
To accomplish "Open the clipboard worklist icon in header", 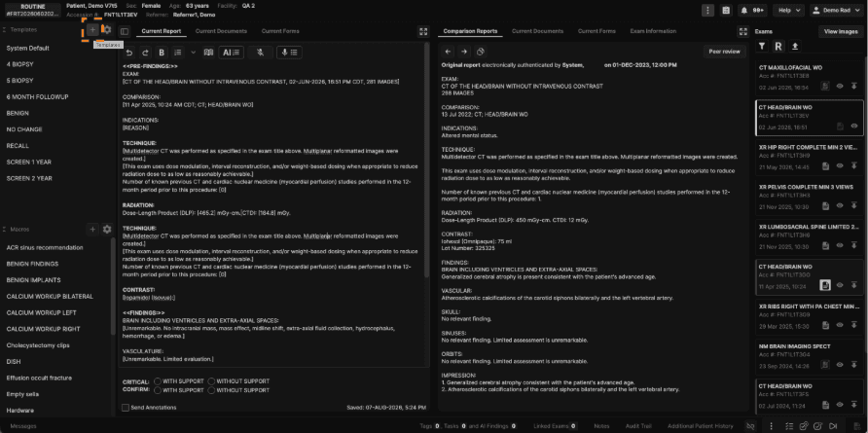I will coord(726,10).
